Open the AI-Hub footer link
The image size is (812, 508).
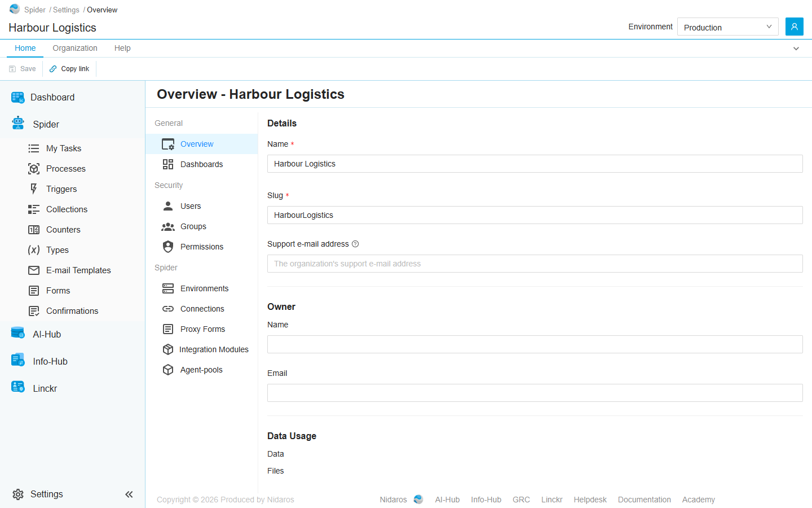447,500
